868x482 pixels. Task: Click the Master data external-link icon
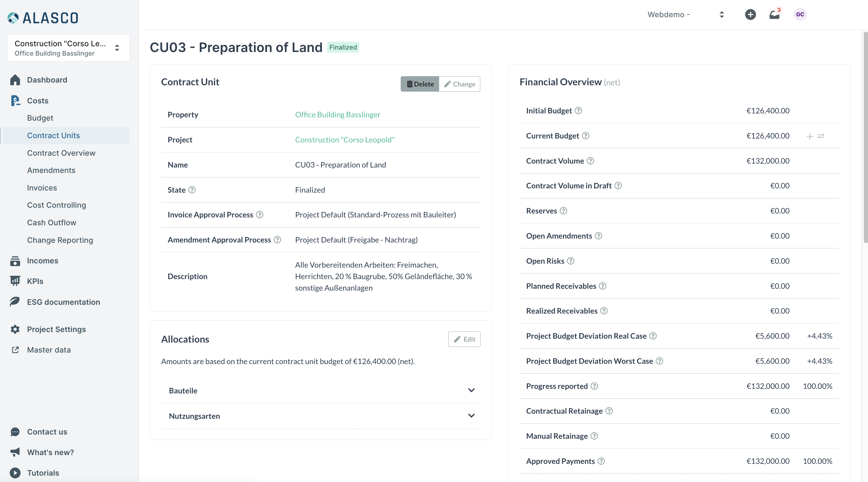[x=15, y=350]
